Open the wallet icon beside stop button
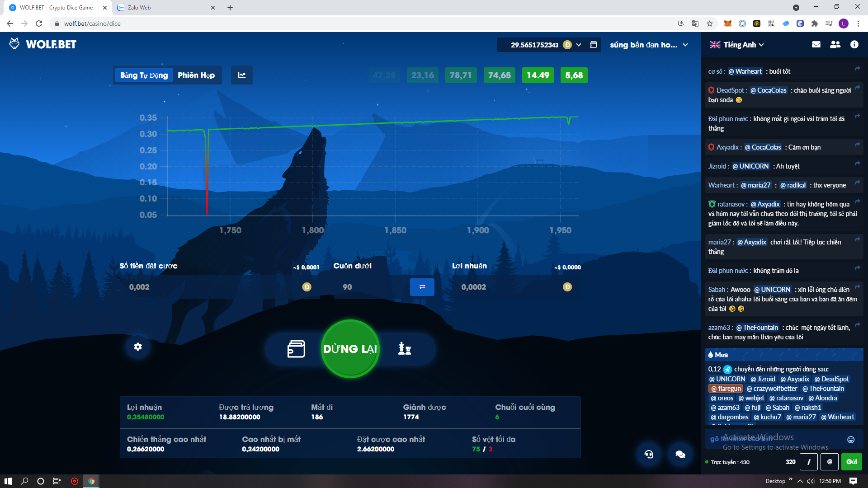This screenshot has width=868, height=488. click(296, 349)
